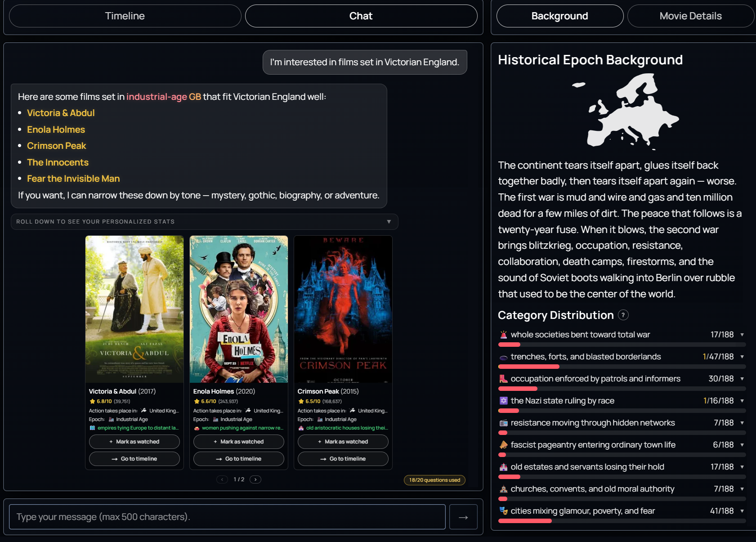Click the occupation boot category icon

504,379
